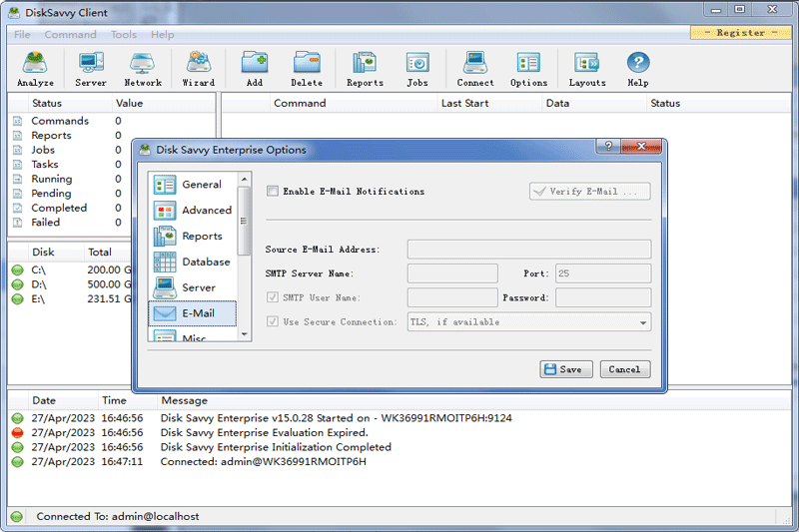Click the options list scroll-up arrow

pyautogui.click(x=245, y=180)
